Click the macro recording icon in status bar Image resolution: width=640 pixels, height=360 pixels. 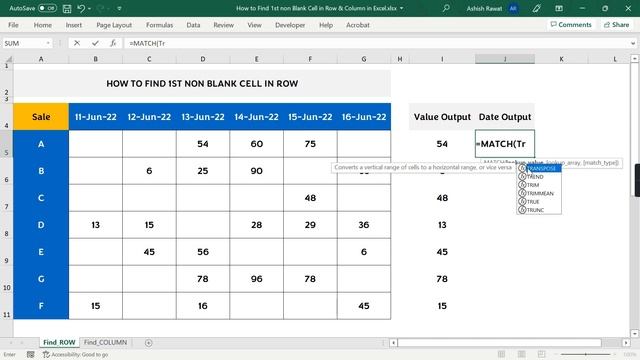pyautogui.click(x=31, y=355)
